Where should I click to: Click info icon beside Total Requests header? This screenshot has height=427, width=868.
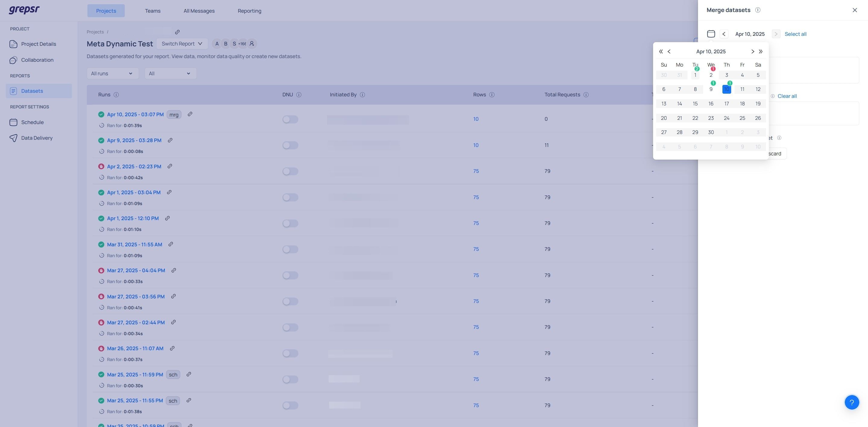click(x=586, y=95)
